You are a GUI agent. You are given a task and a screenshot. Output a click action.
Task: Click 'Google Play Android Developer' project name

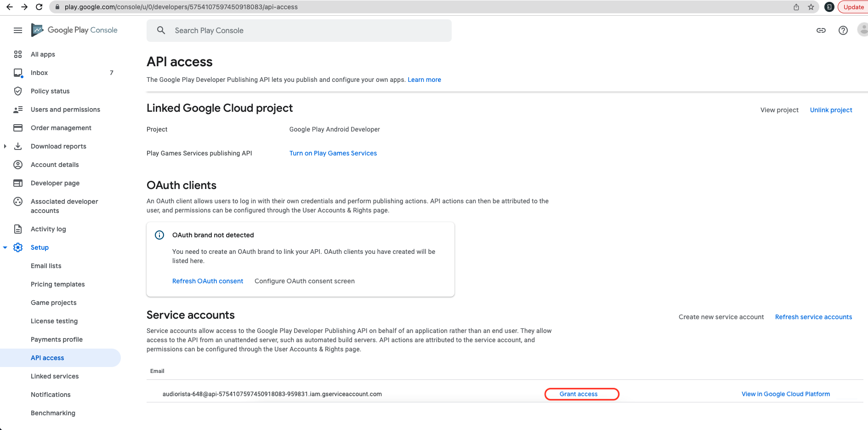(x=335, y=129)
